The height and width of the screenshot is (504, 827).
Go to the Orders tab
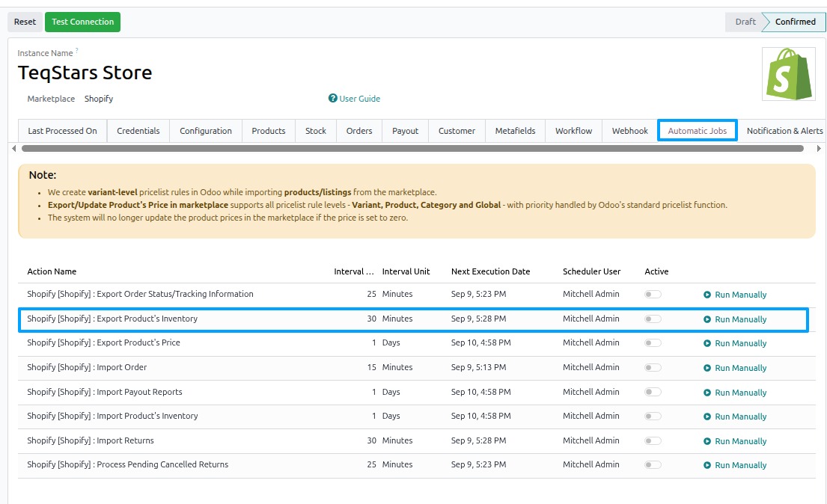coord(359,131)
